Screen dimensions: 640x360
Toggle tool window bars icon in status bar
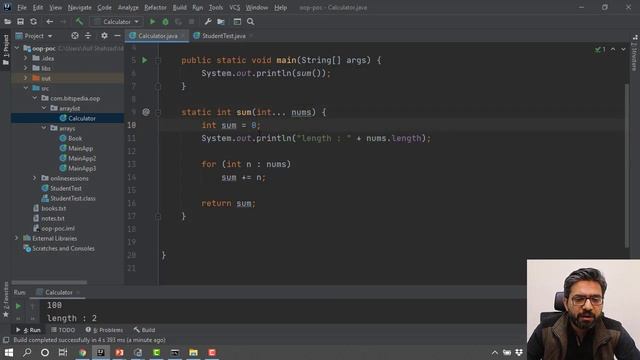pyautogui.click(x=6, y=340)
